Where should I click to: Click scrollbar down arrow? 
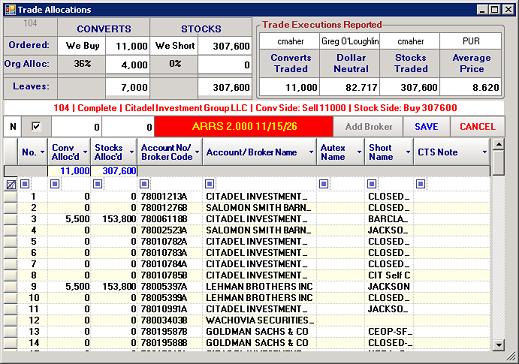(x=498, y=345)
